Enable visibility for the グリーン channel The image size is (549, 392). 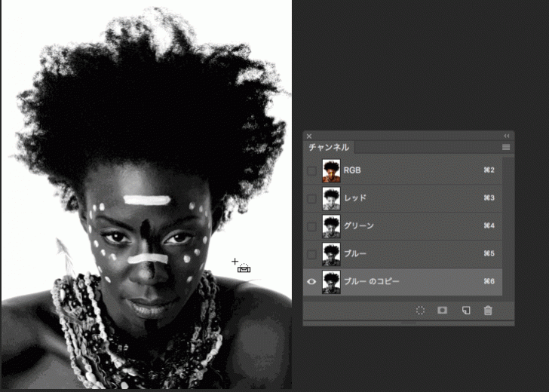click(x=312, y=226)
